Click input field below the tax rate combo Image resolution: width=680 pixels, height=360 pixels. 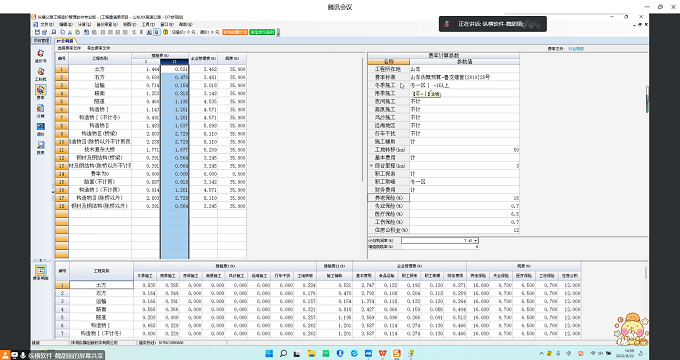440,246
